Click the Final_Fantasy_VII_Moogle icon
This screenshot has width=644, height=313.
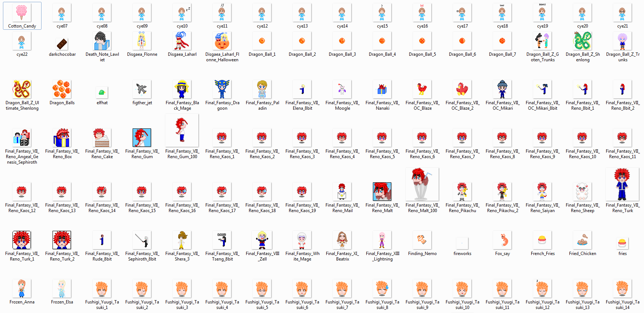tap(342, 89)
